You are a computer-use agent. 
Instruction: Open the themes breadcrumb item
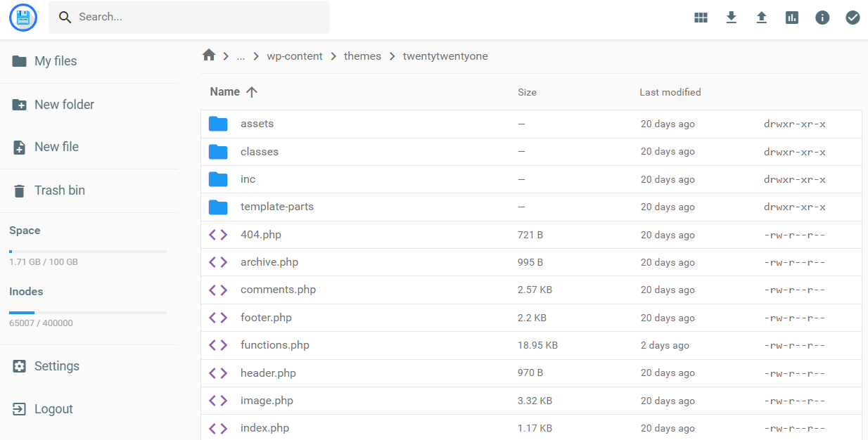click(362, 56)
